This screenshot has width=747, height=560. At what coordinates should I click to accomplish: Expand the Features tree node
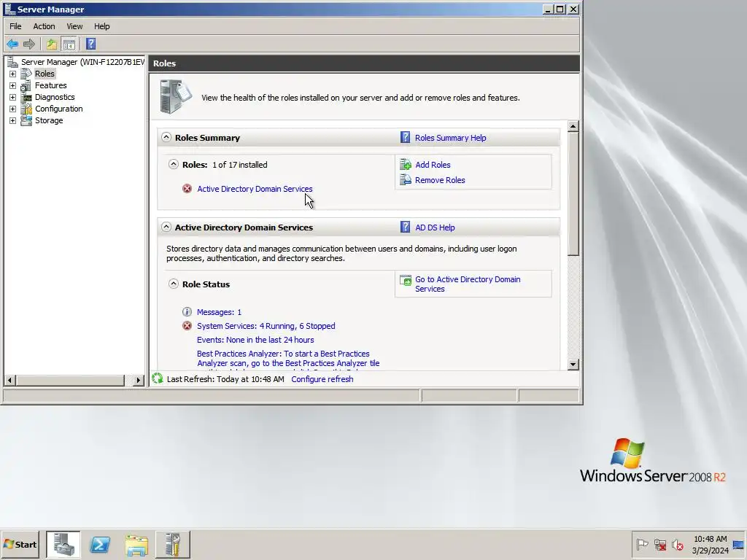click(13, 86)
